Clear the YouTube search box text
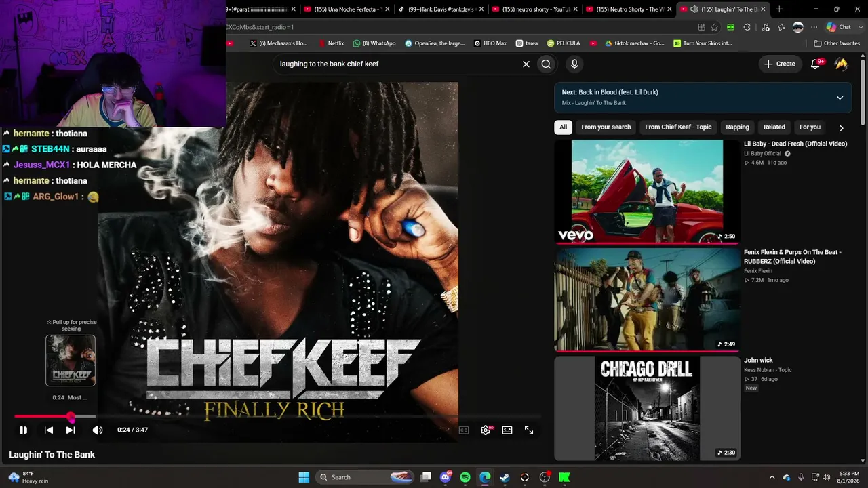Screen dimensions: 868x488 point(526,64)
